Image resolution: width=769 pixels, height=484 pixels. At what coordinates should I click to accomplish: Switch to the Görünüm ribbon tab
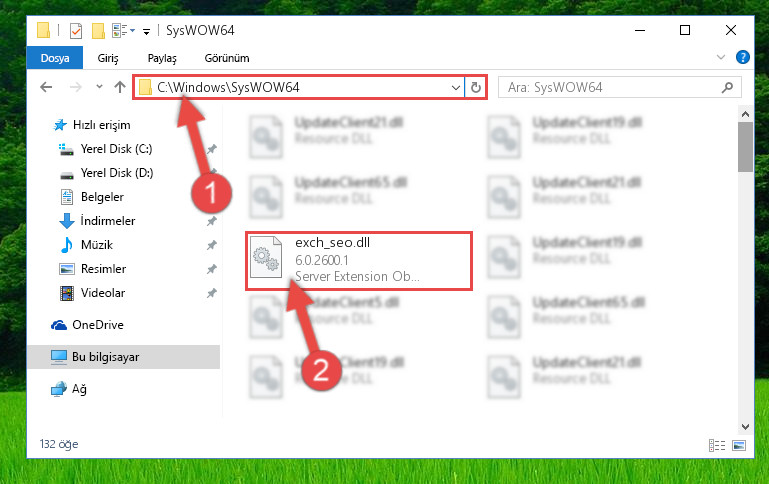pyautogui.click(x=227, y=58)
